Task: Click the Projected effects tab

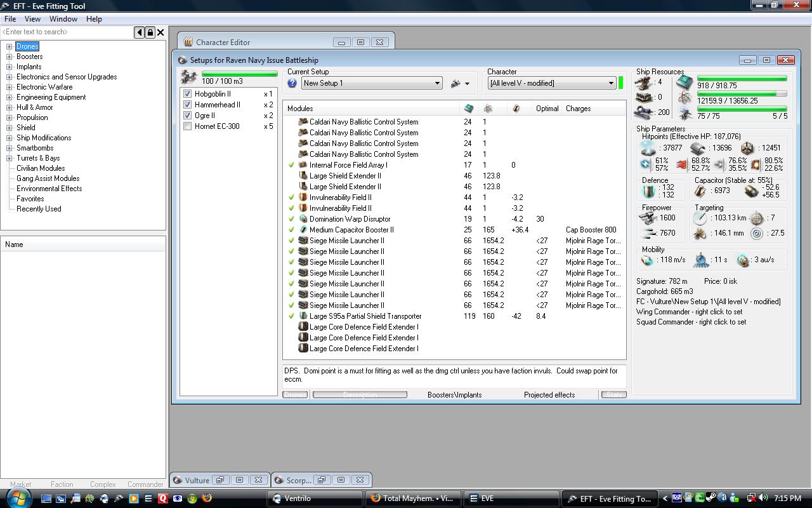Action: (x=549, y=395)
